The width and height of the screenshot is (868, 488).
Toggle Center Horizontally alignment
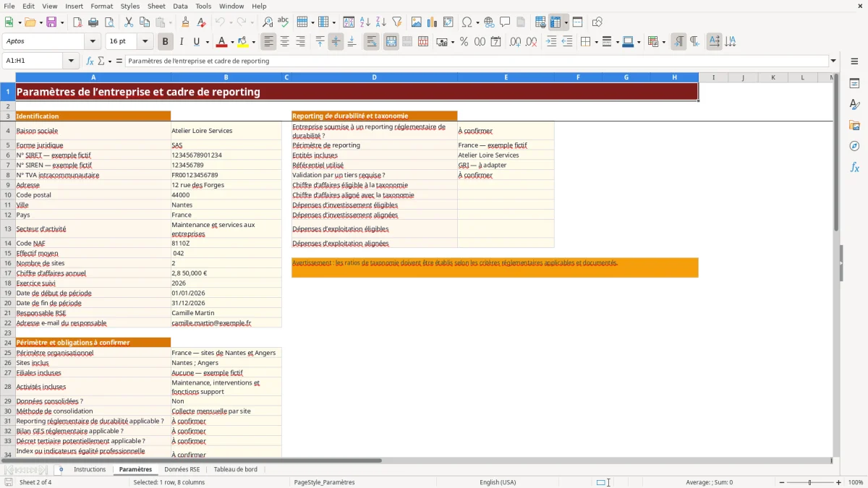coord(284,42)
